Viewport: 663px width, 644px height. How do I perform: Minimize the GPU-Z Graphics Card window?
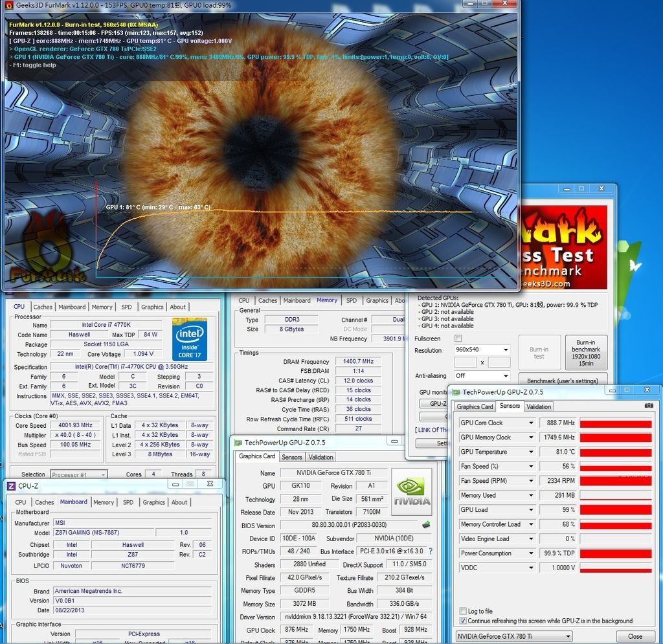[394, 441]
